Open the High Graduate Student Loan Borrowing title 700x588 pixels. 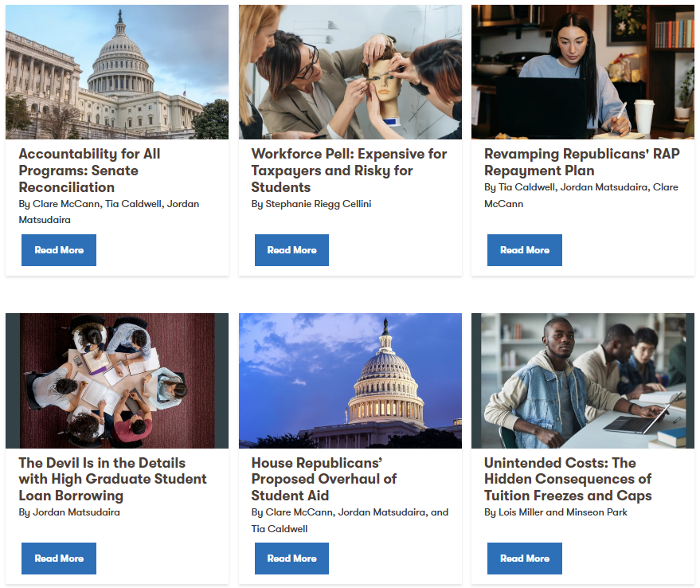(112, 479)
